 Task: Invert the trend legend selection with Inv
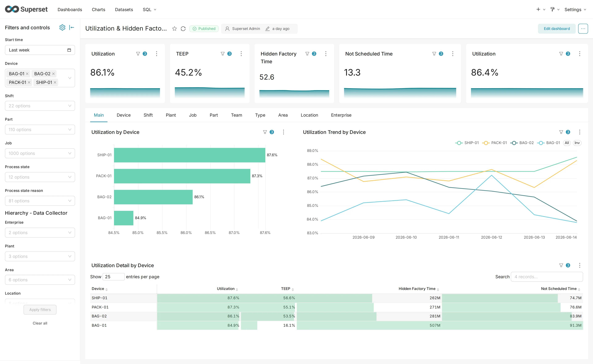coord(577,143)
